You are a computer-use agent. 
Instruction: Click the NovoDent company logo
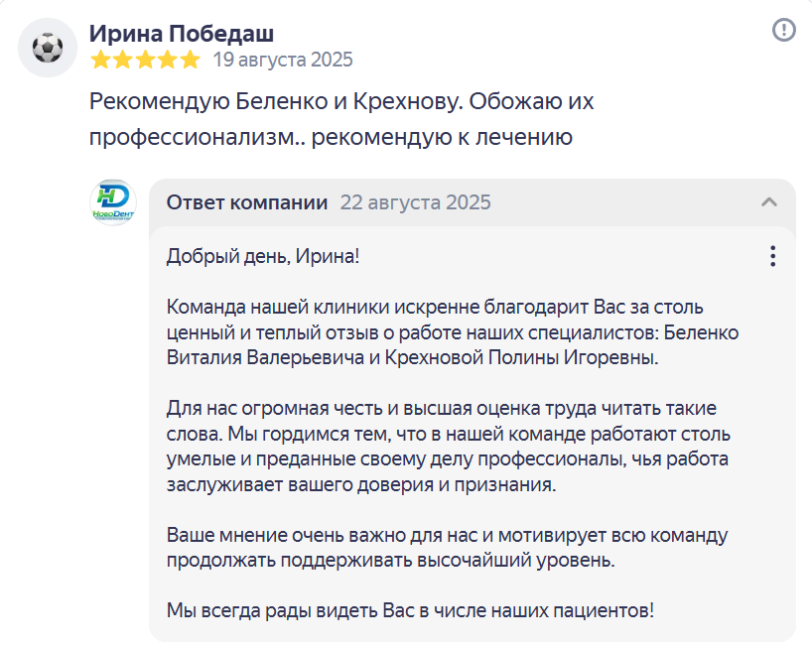[113, 202]
